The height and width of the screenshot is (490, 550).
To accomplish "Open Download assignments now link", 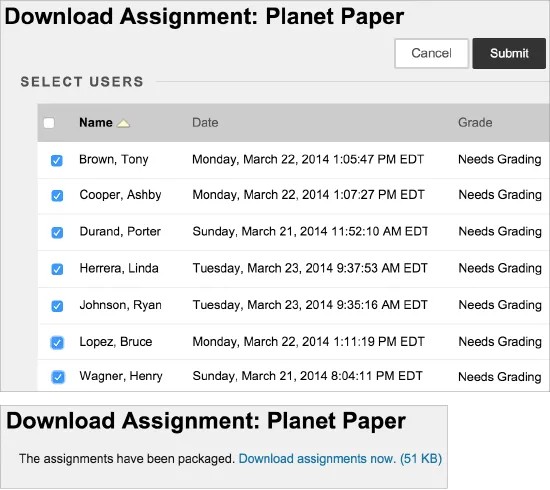I will point(340,459).
